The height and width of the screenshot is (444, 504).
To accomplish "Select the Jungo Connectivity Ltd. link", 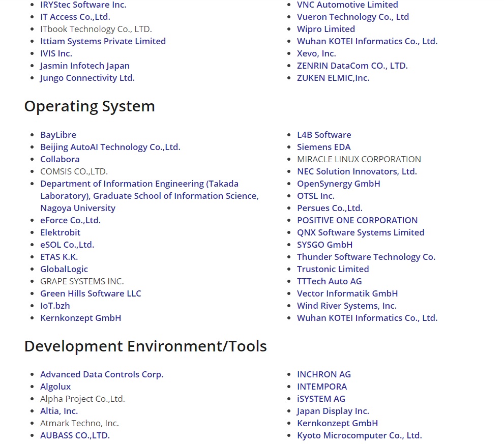I will click(x=87, y=78).
